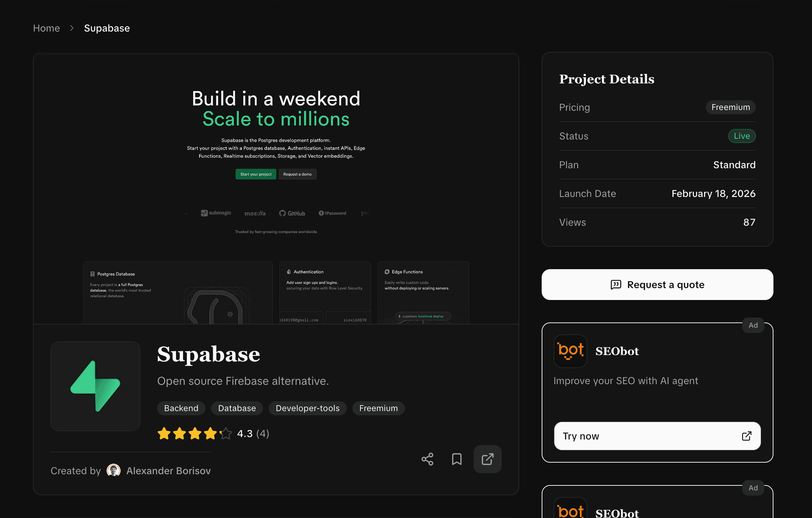Open the Supabase site preview screenshot
The width and height of the screenshot is (812, 518).
coord(276,189)
